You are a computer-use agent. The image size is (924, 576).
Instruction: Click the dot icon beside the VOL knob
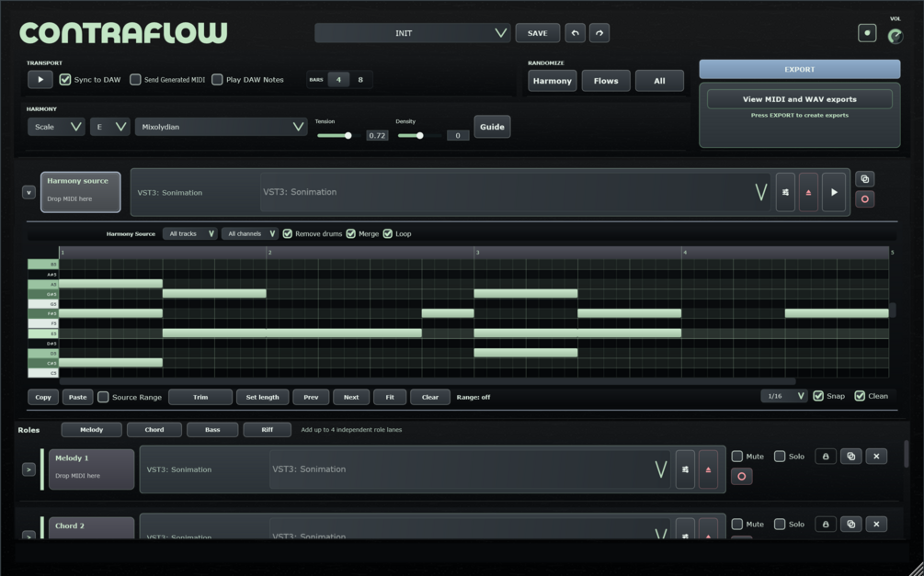pyautogui.click(x=867, y=33)
